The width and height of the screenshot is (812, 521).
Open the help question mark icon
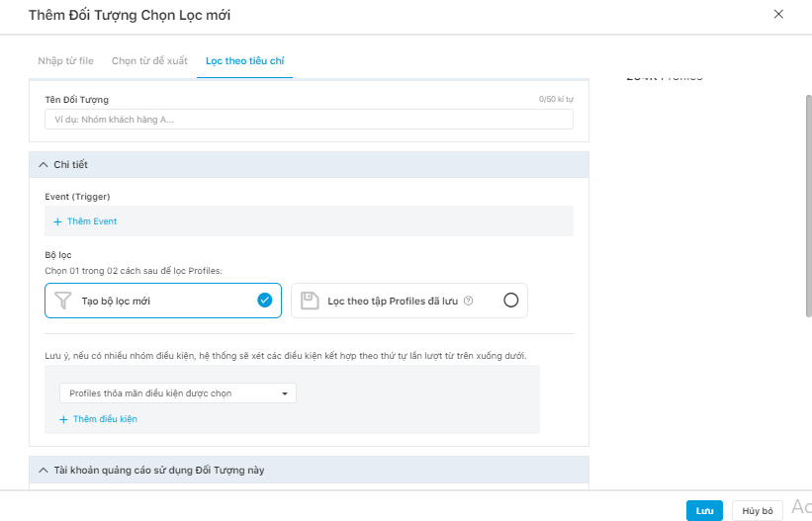tap(468, 301)
